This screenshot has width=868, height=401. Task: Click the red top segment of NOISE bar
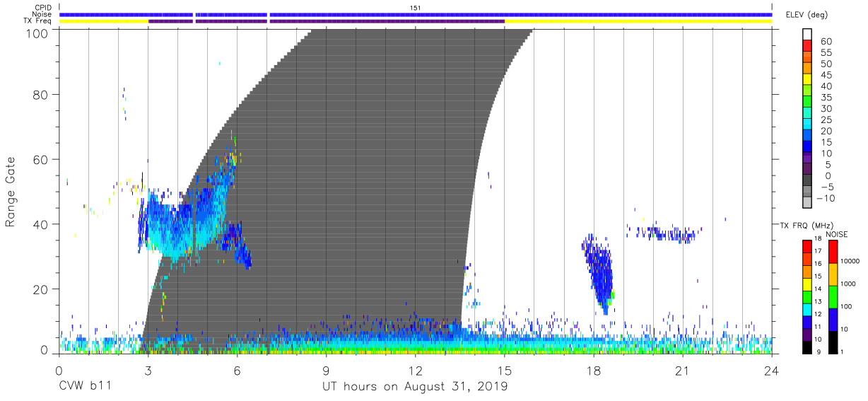tap(833, 252)
